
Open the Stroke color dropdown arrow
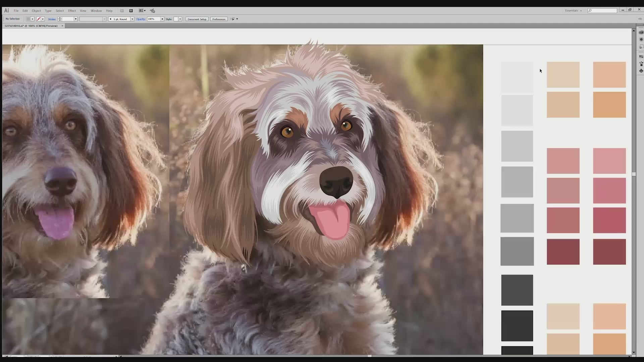coord(43,19)
